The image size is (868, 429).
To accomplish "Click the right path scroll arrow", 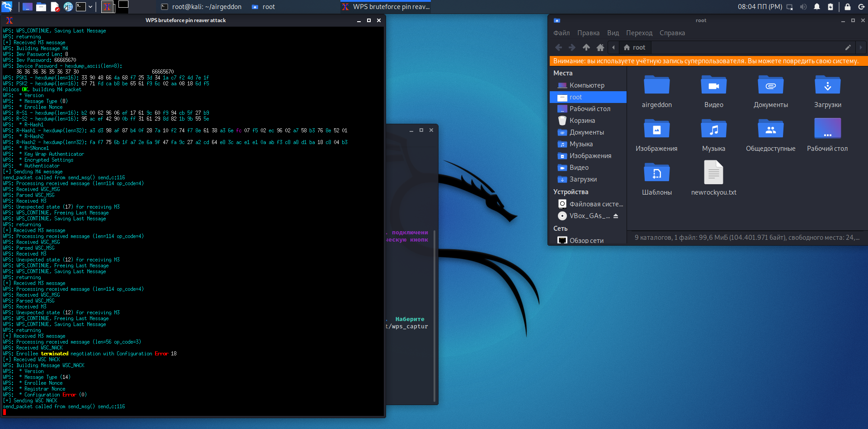I will coord(861,47).
